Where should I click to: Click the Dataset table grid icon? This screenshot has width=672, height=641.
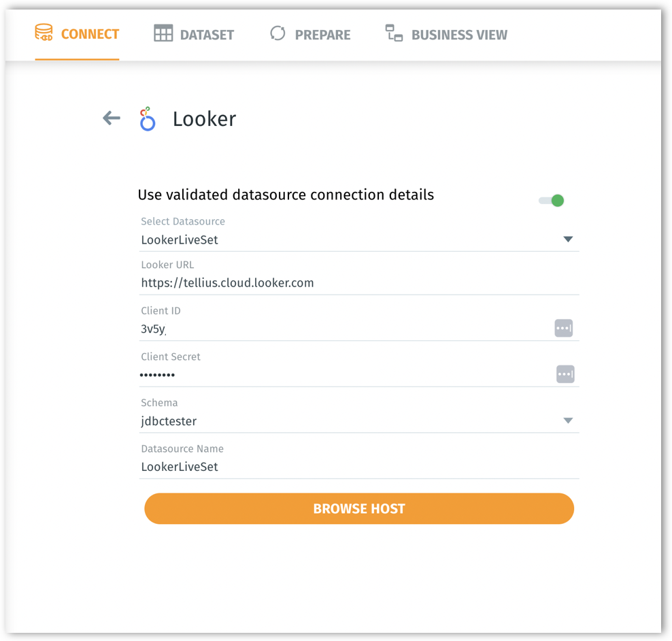click(x=163, y=34)
